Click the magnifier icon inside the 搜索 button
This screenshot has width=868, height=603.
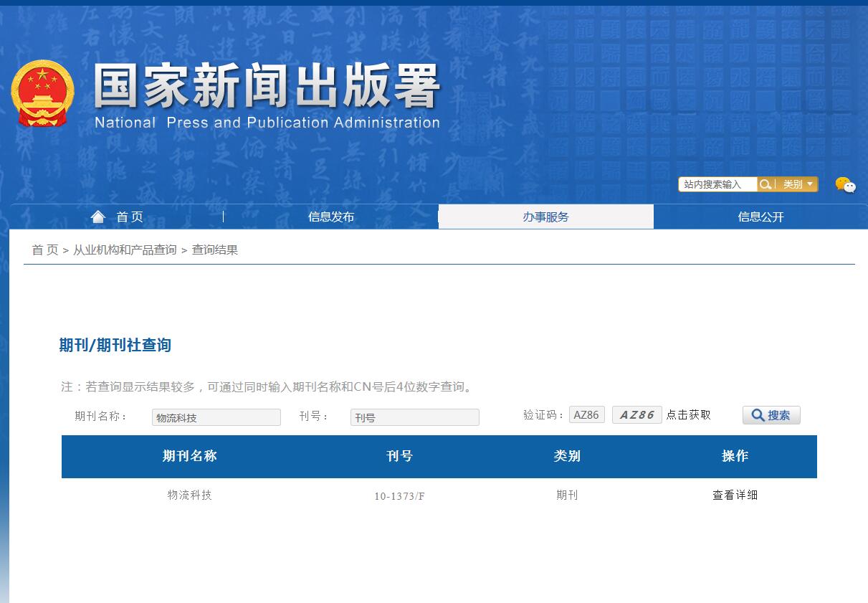(x=756, y=414)
